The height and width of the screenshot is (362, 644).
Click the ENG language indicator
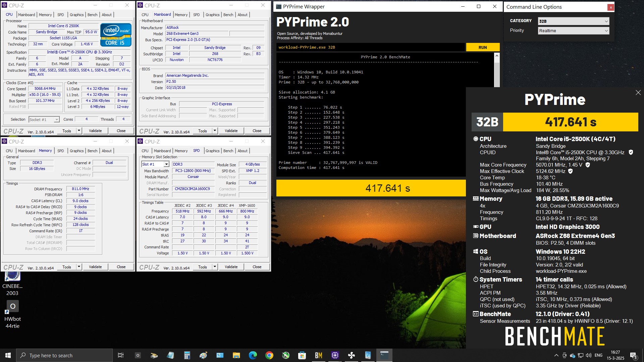pyautogui.click(x=598, y=355)
